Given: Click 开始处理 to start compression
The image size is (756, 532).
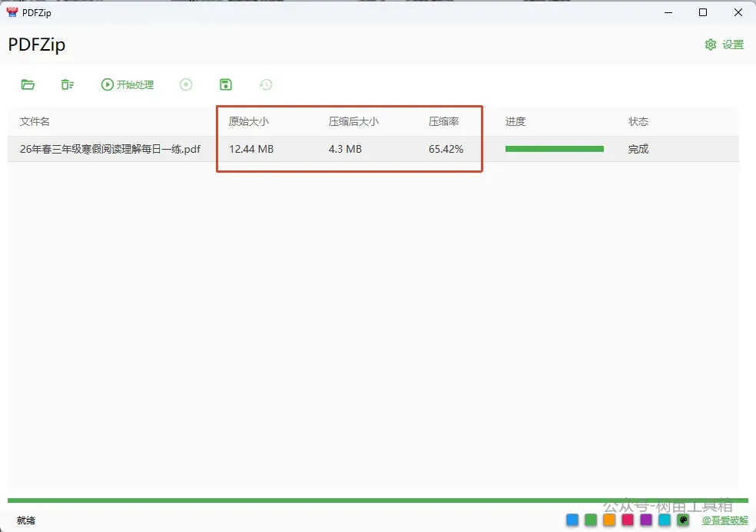Looking at the screenshot, I should tap(128, 84).
